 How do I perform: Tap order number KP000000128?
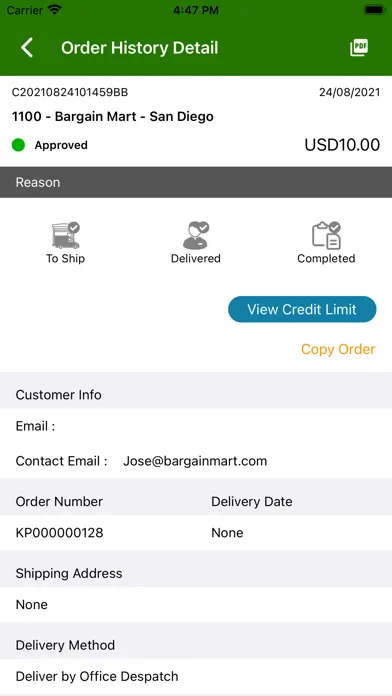pos(59,533)
